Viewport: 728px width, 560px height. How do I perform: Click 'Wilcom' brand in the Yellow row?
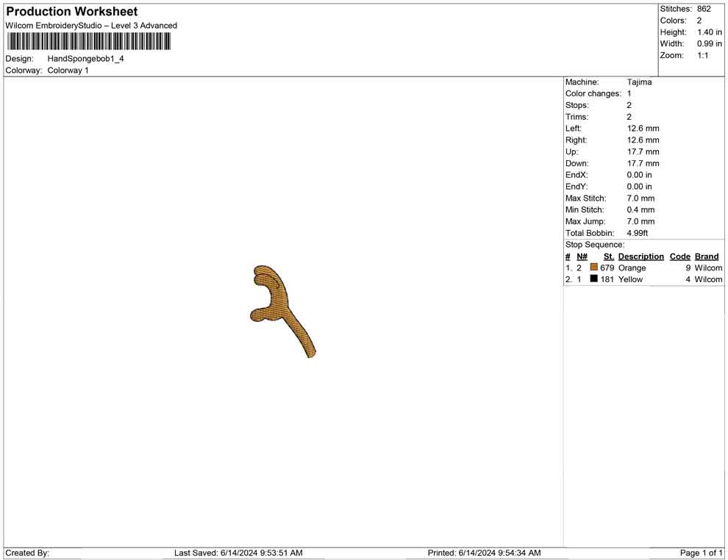point(708,279)
